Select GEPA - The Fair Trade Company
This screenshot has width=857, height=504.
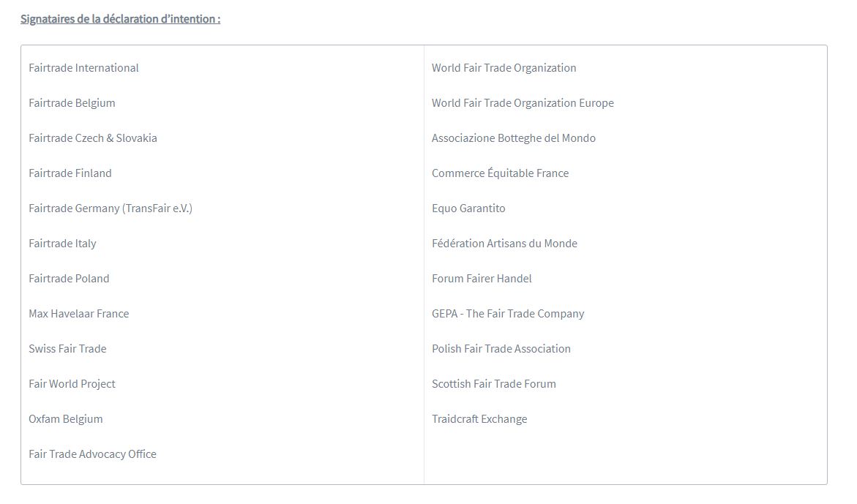point(509,314)
